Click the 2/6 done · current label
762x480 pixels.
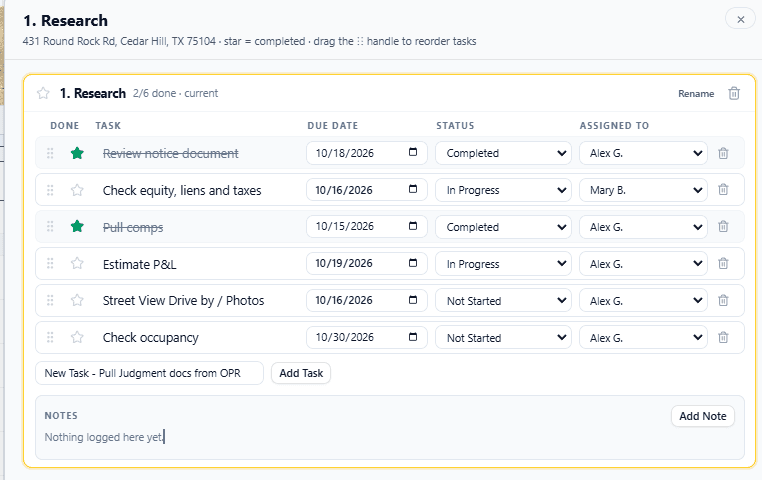[x=175, y=93]
